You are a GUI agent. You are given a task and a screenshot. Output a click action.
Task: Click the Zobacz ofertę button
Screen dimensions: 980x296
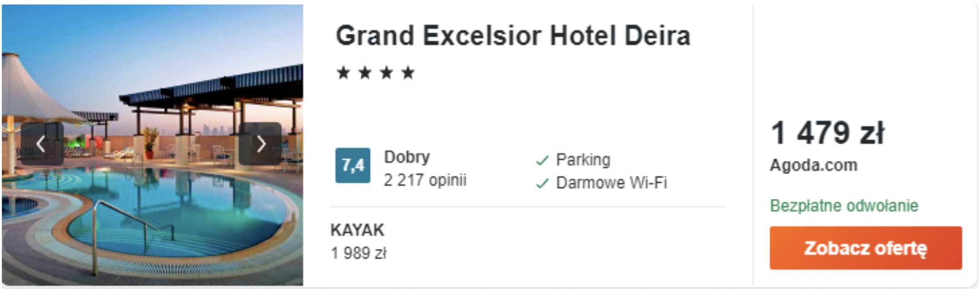point(865,248)
